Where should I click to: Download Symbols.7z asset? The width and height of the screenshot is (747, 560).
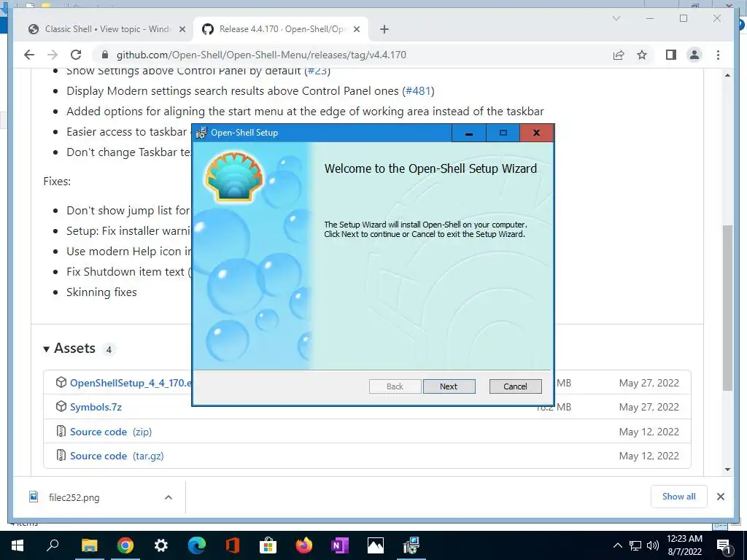(x=96, y=407)
